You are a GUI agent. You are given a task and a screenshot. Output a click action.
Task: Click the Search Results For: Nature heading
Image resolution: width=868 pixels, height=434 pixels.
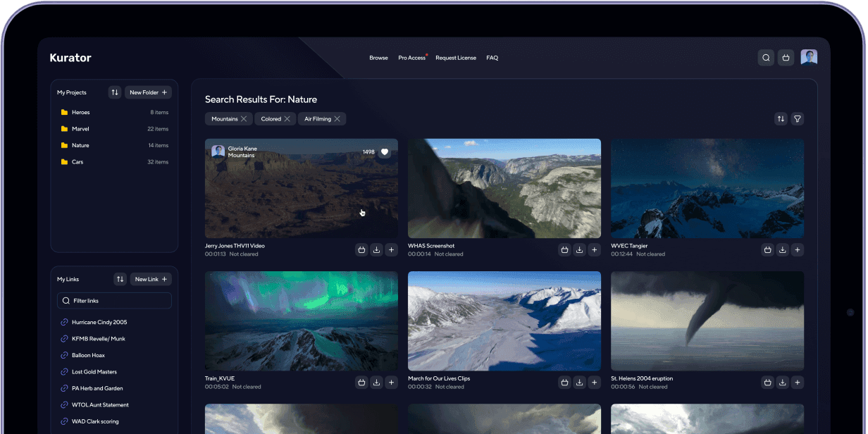(261, 99)
